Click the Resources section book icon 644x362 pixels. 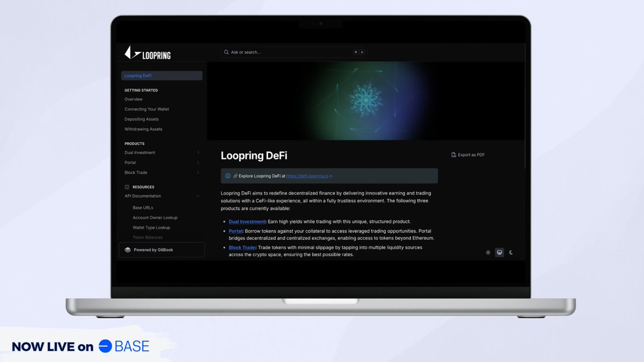click(x=127, y=187)
